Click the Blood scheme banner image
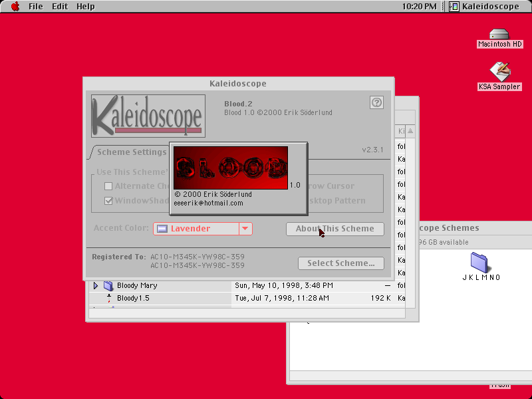This screenshot has width=532, height=399. point(231,168)
